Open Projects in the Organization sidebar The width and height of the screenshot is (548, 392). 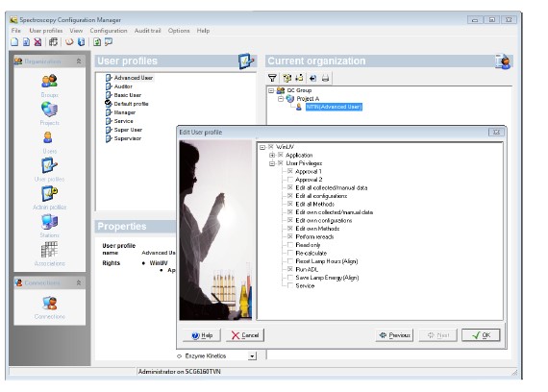tap(49, 113)
